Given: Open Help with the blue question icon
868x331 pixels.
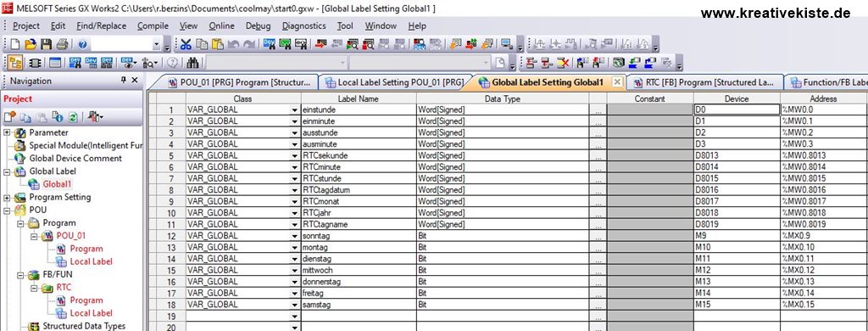Looking at the screenshot, I should click(x=82, y=44).
